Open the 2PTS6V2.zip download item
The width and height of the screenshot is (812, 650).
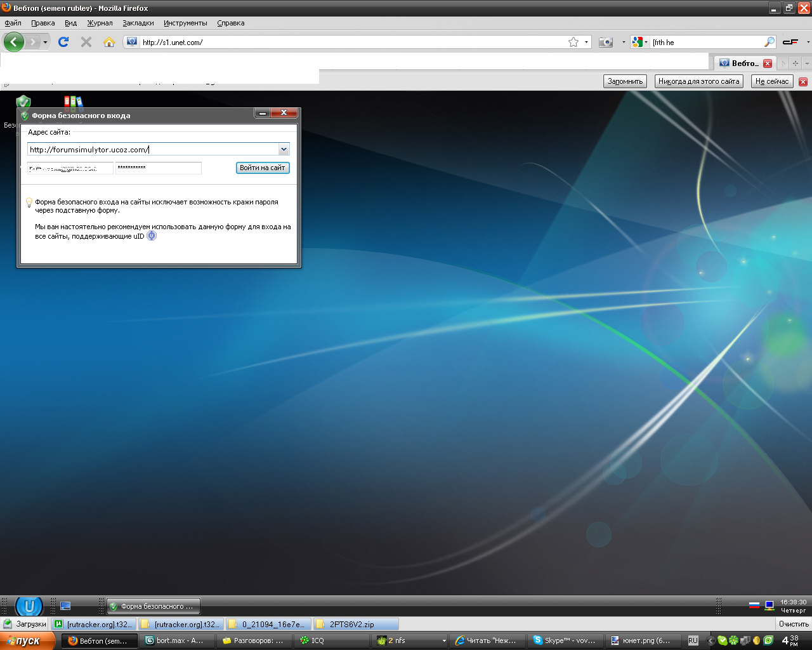[x=356, y=624]
